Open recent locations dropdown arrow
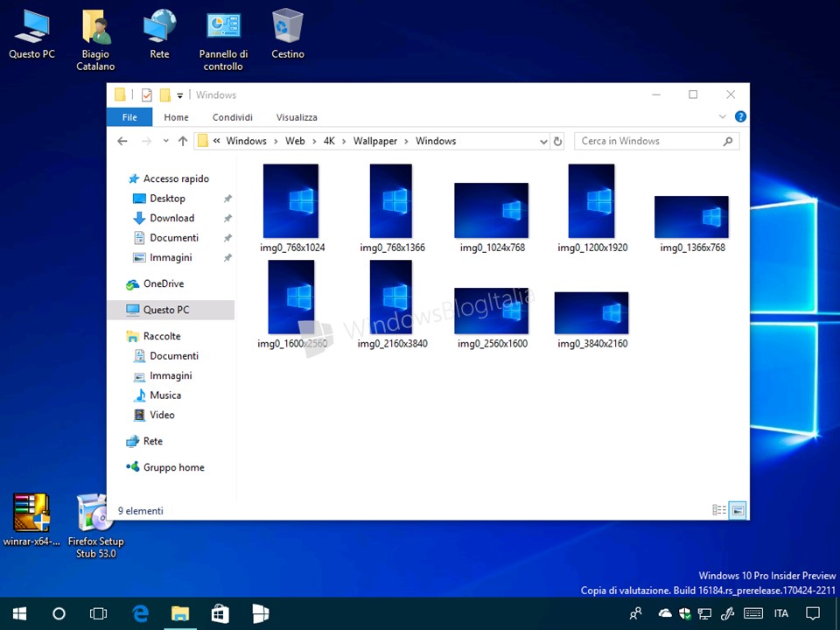This screenshot has height=630, width=840. pyautogui.click(x=166, y=141)
